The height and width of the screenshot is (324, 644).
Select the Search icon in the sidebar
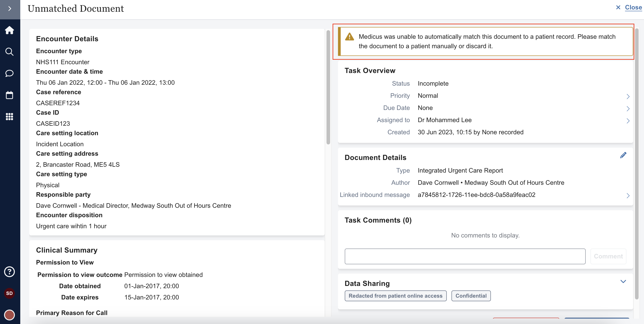[9, 52]
